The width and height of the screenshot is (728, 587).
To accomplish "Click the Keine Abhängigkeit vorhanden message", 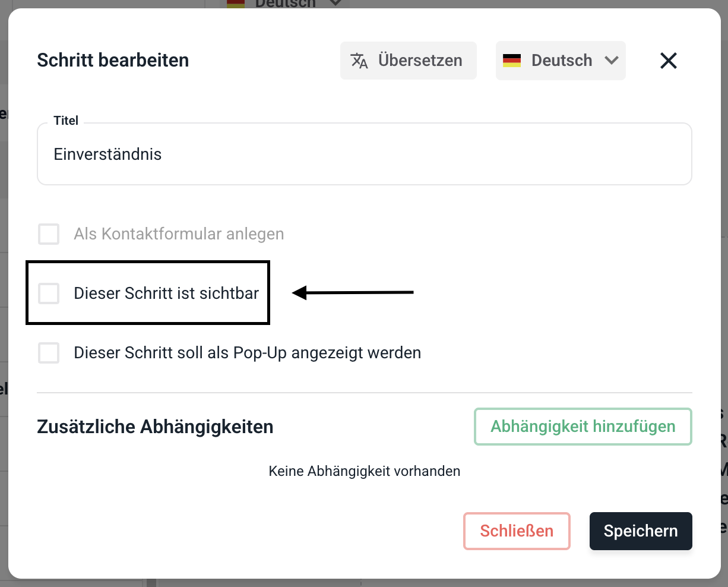I will point(364,471).
